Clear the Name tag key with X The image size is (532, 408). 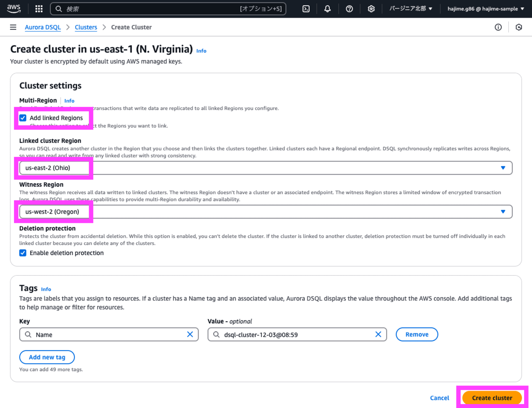click(x=190, y=334)
